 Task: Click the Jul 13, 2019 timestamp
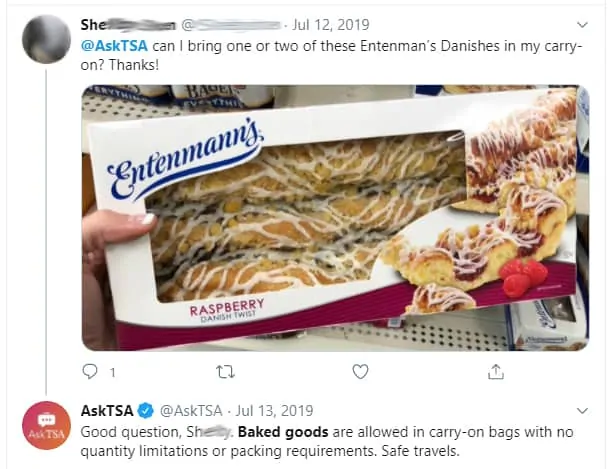[274, 411]
